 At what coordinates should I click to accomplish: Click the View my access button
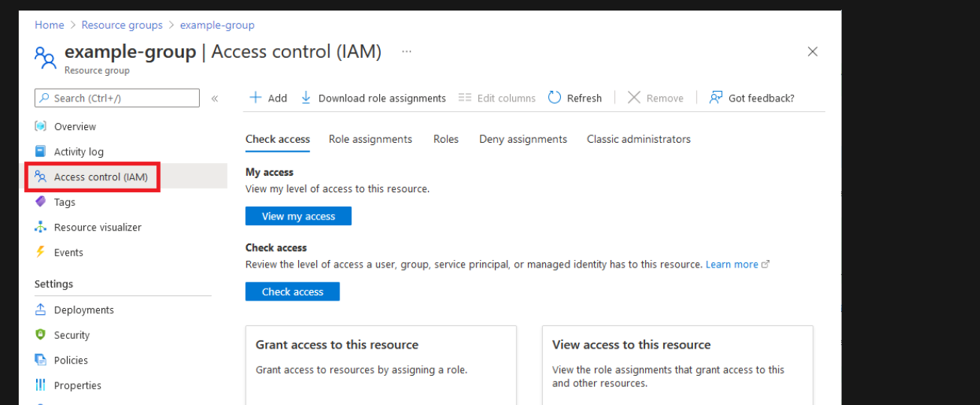(298, 216)
